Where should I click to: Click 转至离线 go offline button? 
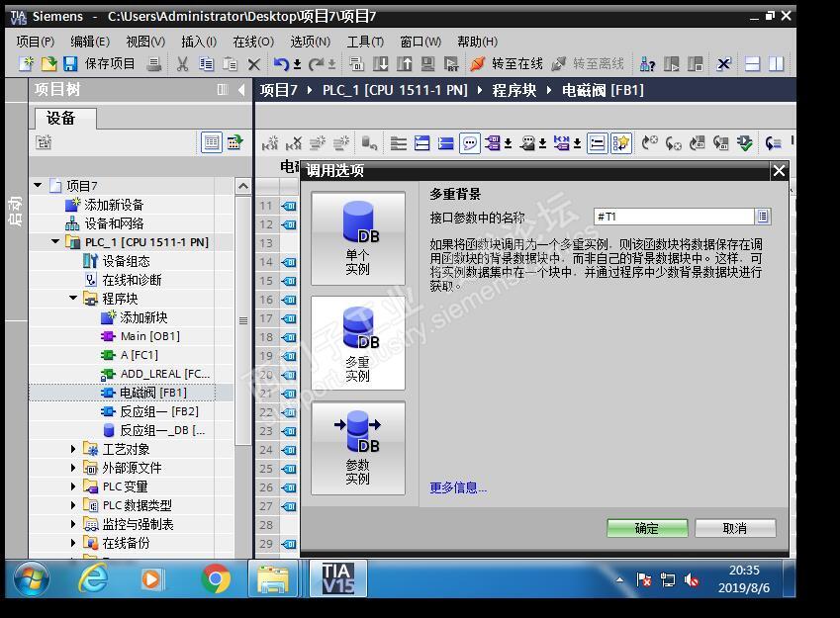588,63
